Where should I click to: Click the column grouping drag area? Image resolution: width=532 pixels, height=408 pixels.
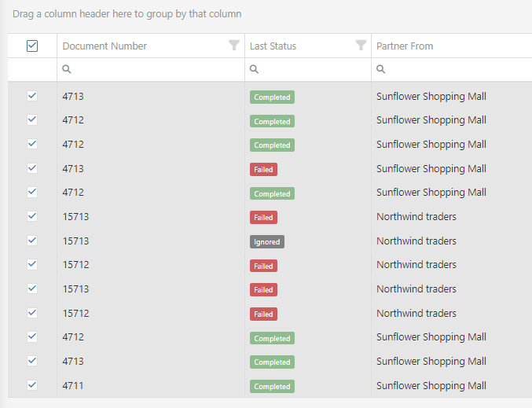coord(127,14)
